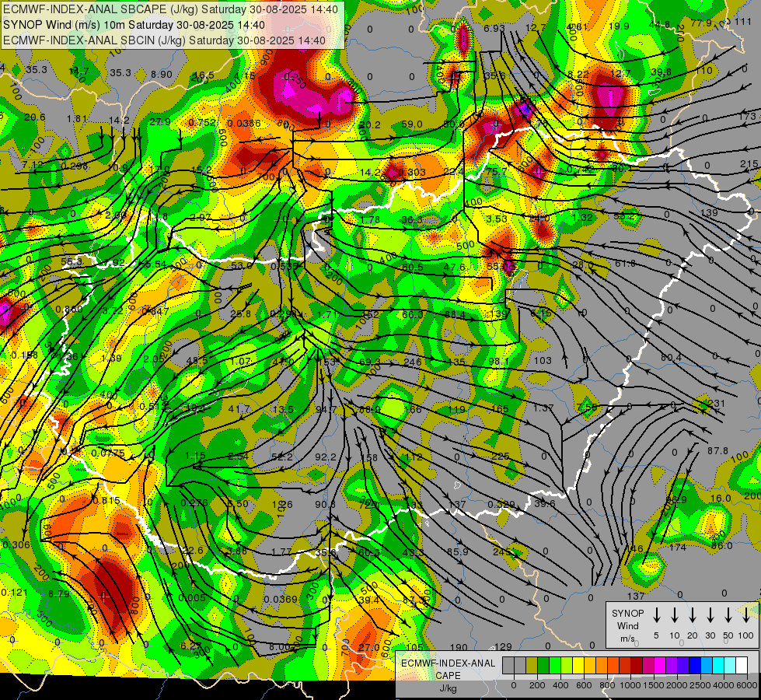The height and width of the screenshot is (700, 761).
Task: Click the SBCIN title line in header
Action: (164, 40)
